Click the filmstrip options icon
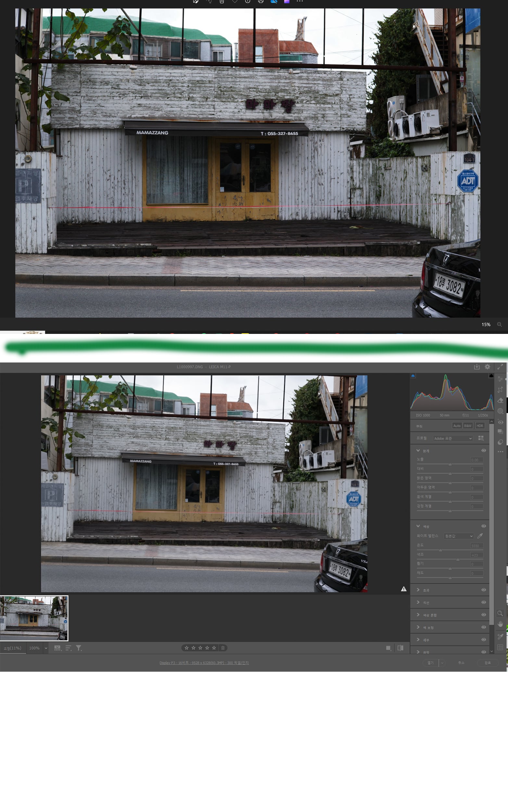Screen dimensions: 508x812 [58, 648]
